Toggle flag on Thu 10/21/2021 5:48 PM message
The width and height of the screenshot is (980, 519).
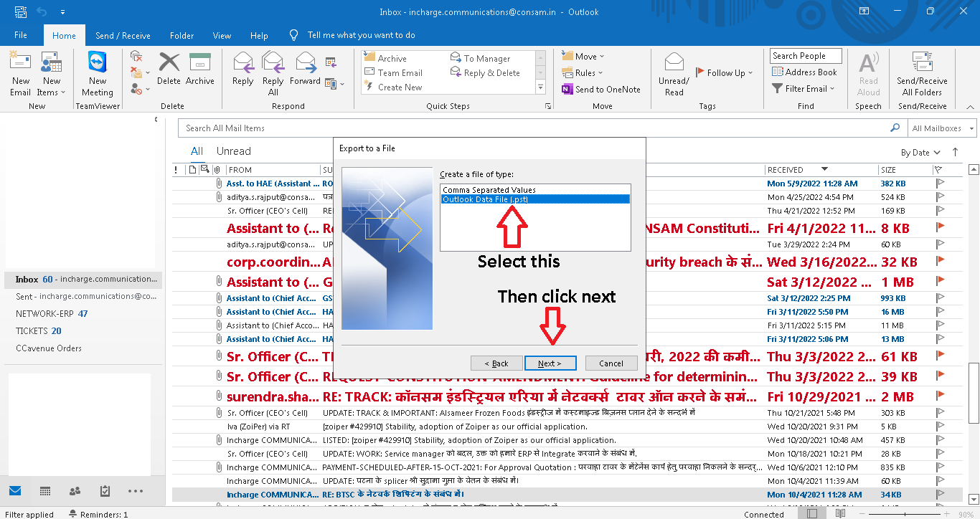click(941, 413)
